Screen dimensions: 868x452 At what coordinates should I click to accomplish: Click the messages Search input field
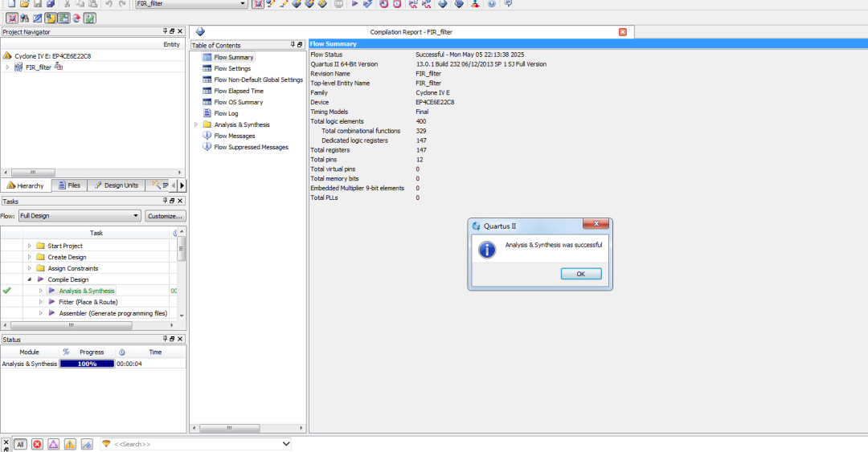197,444
